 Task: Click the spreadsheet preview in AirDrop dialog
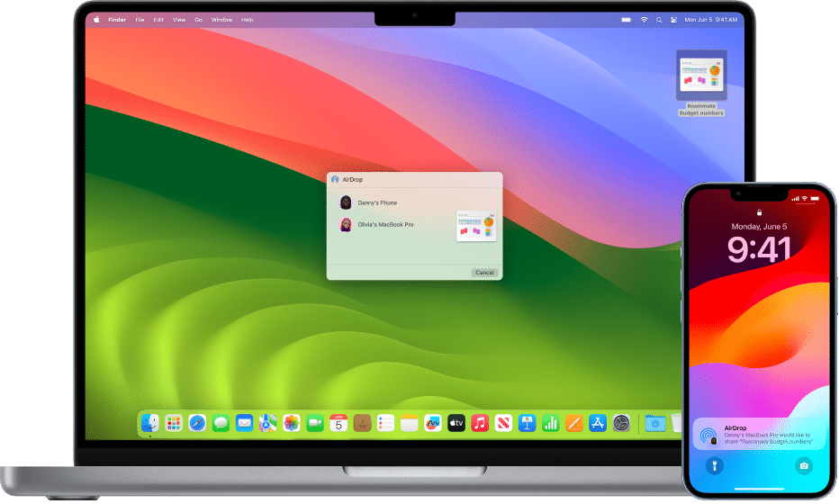click(x=476, y=227)
